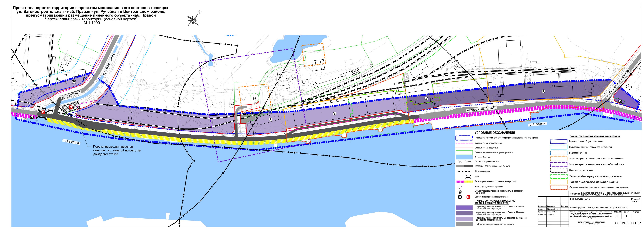Click the red gear icon in legend
The image size is (644, 230).
coord(468,197)
